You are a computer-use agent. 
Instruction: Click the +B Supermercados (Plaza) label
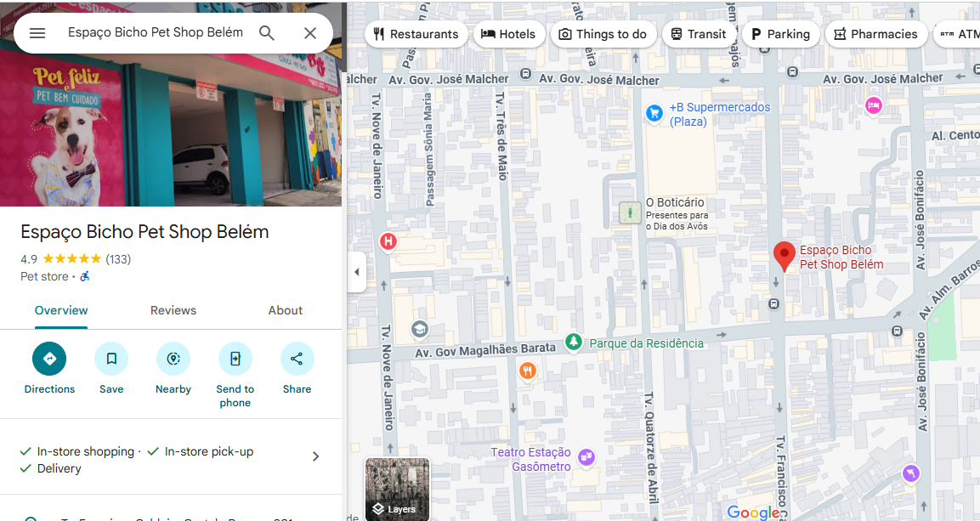(x=719, y=115)
